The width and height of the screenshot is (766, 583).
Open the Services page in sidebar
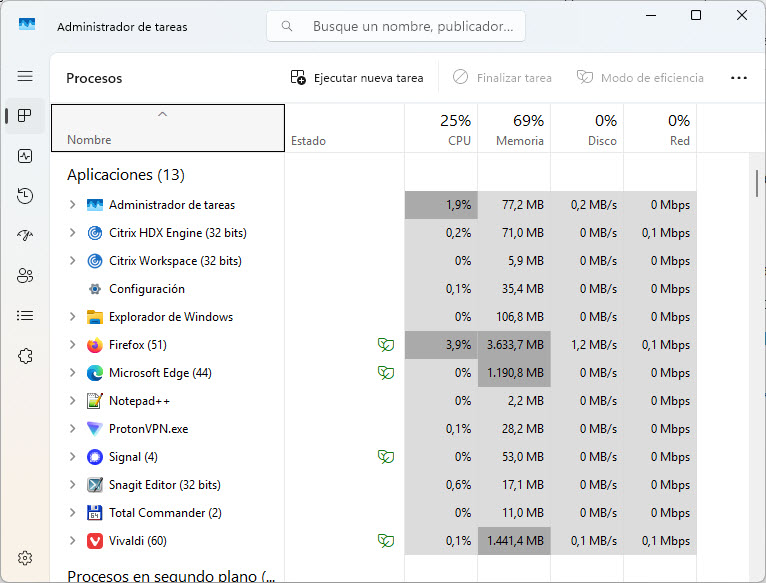pos(25,356)
